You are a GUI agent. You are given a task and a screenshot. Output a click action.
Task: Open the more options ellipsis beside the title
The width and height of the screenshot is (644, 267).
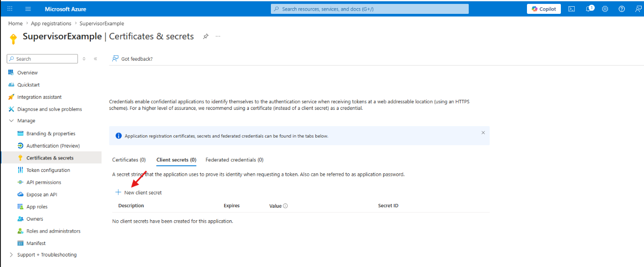pyautogui.click(x=218, y=36)
